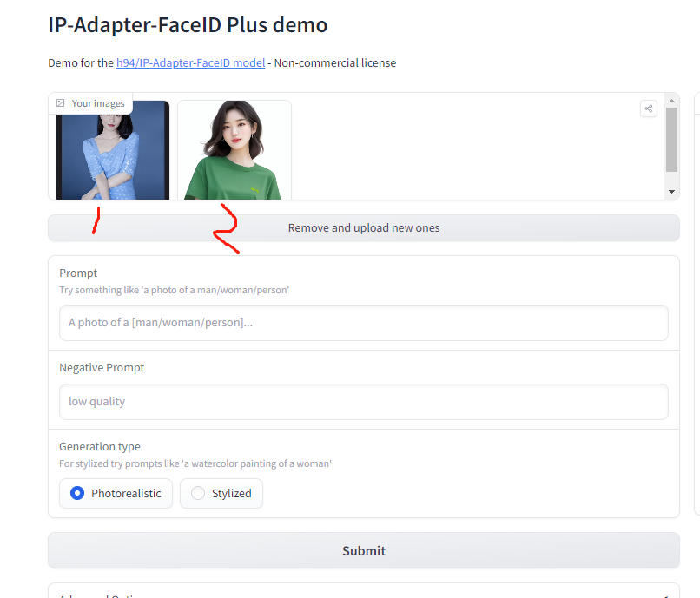Click Remove and upload new ones
Viewport: 700px width, 598px height.
tap(364, 228)
